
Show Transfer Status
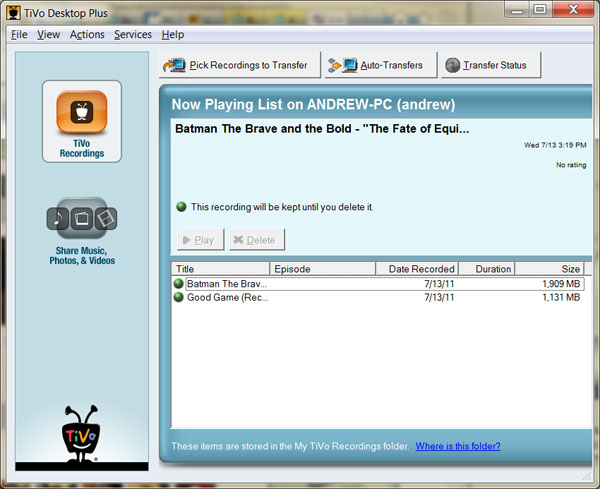tap(491, 65)
